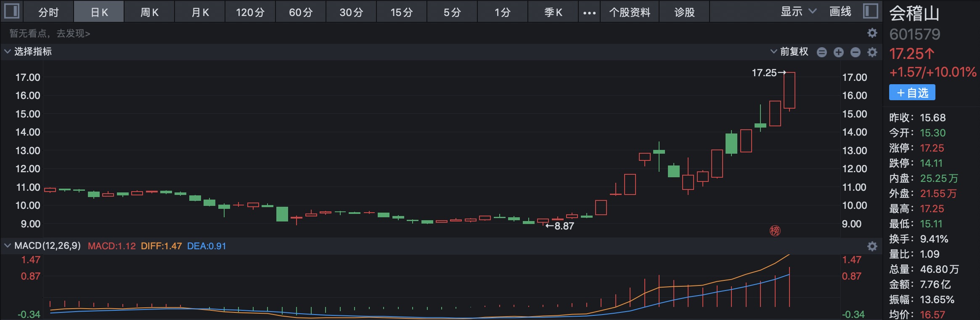Switch to the 季K quarterly tab
The image size is (980, 320).
[x=553, y=12]
